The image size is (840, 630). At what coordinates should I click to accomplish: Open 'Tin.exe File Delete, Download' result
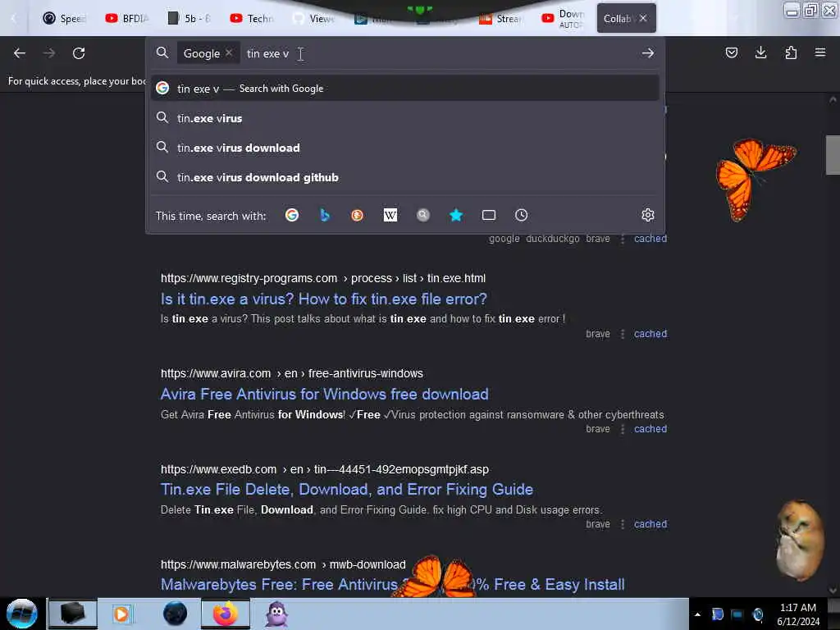click(x=347, y=490)
